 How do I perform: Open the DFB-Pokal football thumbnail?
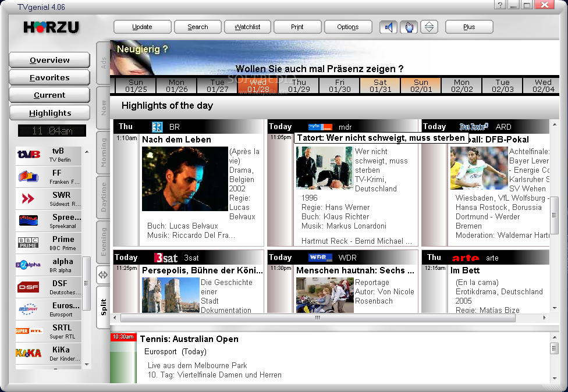479,168
